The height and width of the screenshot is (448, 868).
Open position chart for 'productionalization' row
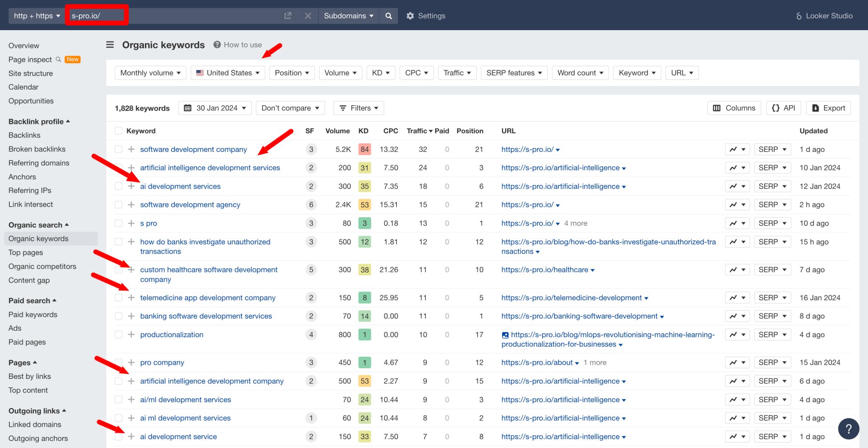click(x=737, y=335)
